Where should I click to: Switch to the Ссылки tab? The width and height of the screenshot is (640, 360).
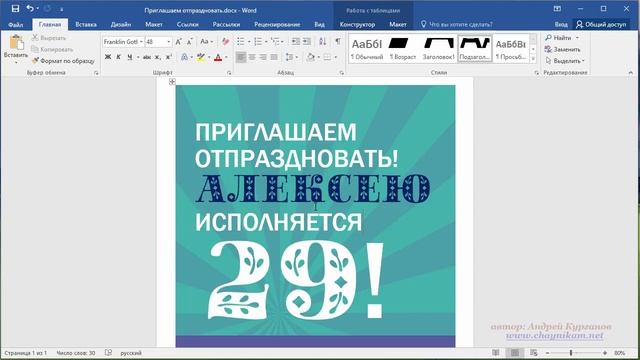[188, 24]
